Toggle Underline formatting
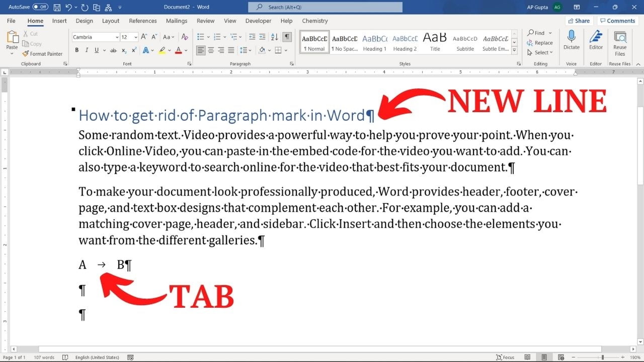The height and width of the screenshot is (362, 644). 96,50
